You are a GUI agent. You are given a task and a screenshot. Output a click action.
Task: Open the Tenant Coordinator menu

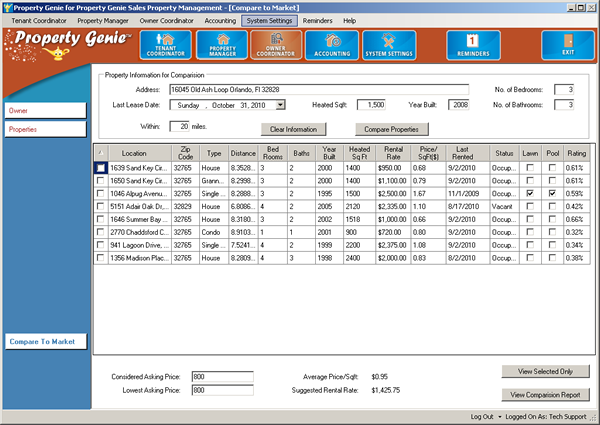39,21
